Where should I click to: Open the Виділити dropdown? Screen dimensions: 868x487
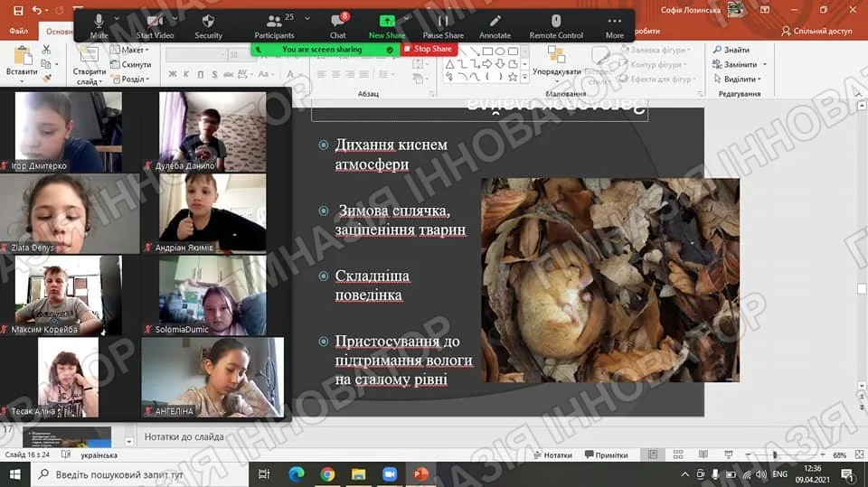(737, 80)
